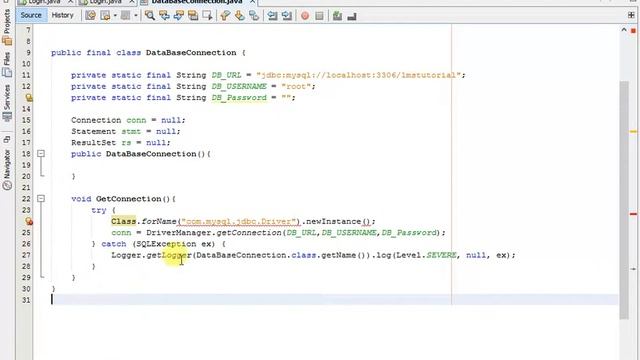Find the Previous Occurrence

tap(164, 16)
